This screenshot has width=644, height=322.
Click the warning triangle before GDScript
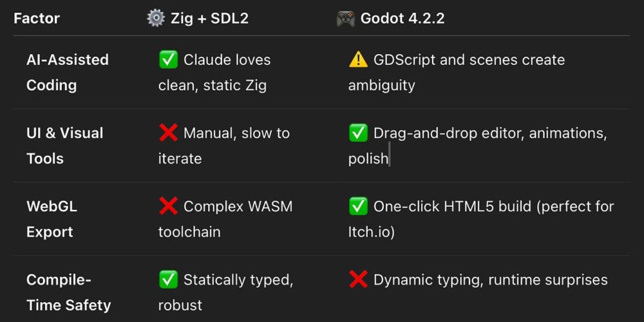(x=358, y=60)
